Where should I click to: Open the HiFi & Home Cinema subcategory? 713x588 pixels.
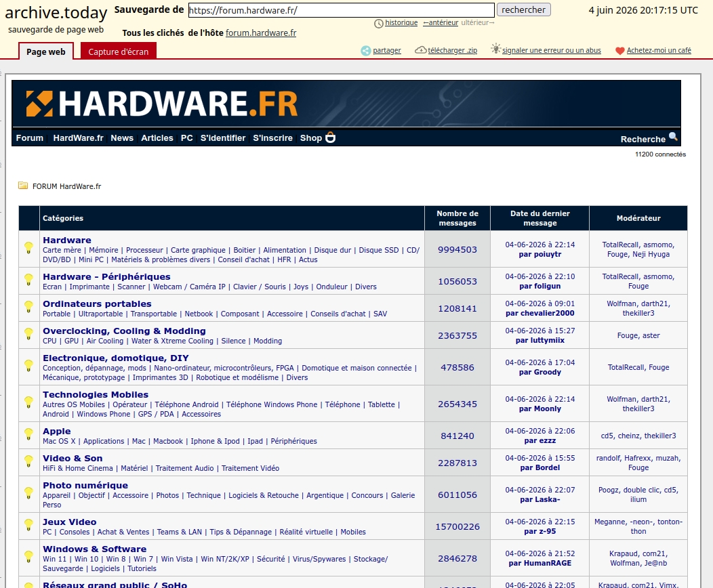tap(78, 468)
